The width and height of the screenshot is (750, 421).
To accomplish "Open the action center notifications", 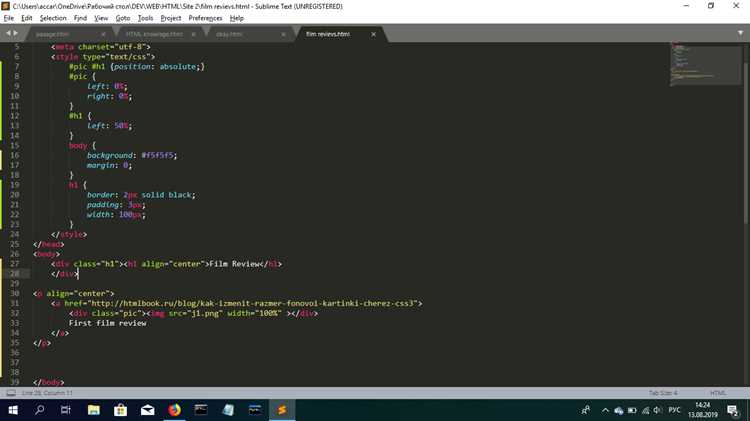I will tap(732, 410).
